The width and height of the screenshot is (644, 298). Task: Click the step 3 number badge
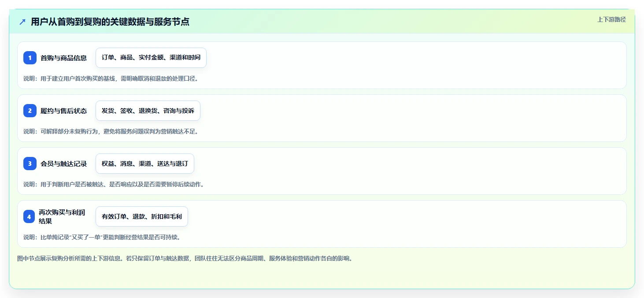pyautogui.click(x=30, y=164)
